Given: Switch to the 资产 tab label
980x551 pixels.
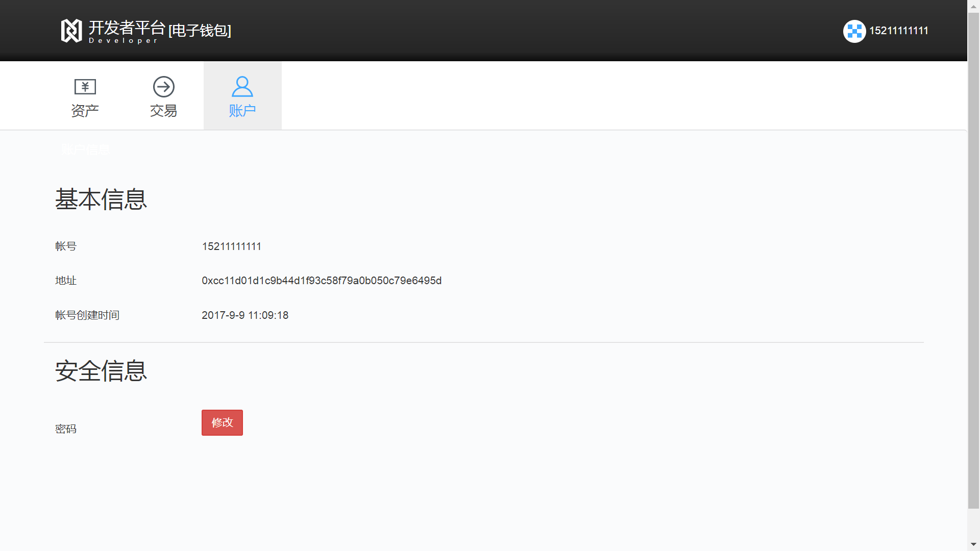Looking at the screenshot, I should click(85, 111).
